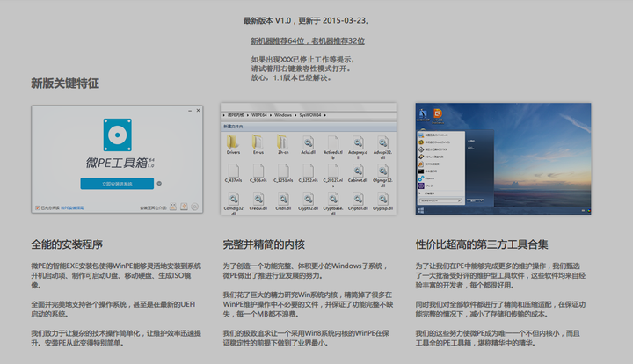Select the Cfgmgr32.dll file icon

tap(382, 171)
